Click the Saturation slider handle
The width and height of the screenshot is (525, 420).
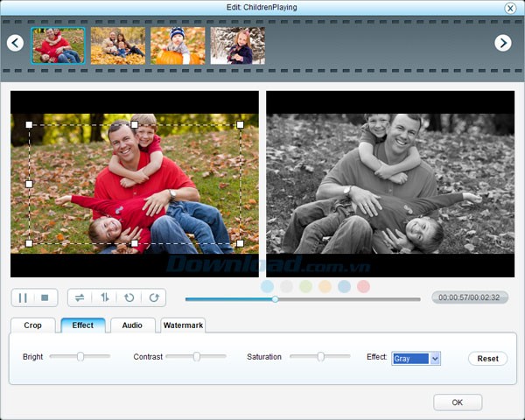321,357
